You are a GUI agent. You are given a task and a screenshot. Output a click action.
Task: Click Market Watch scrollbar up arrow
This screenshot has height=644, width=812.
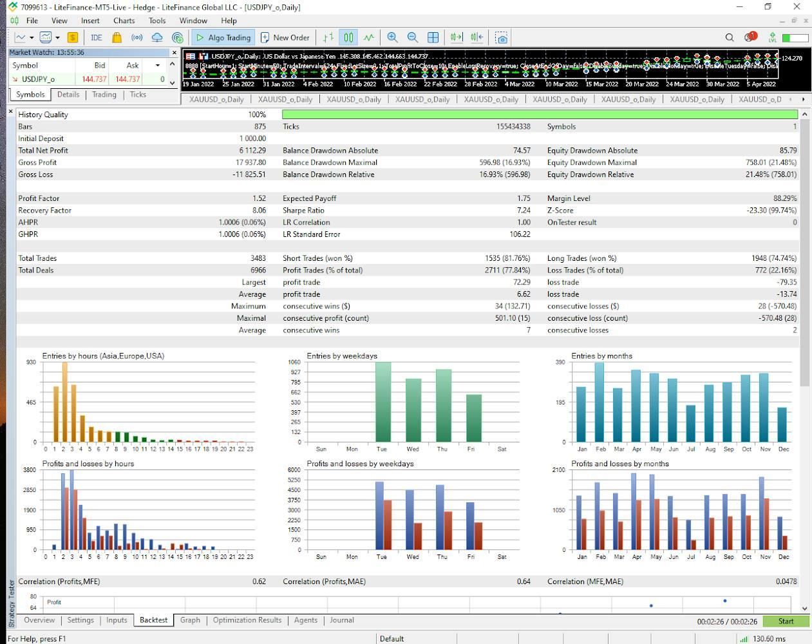coord(172,64)
